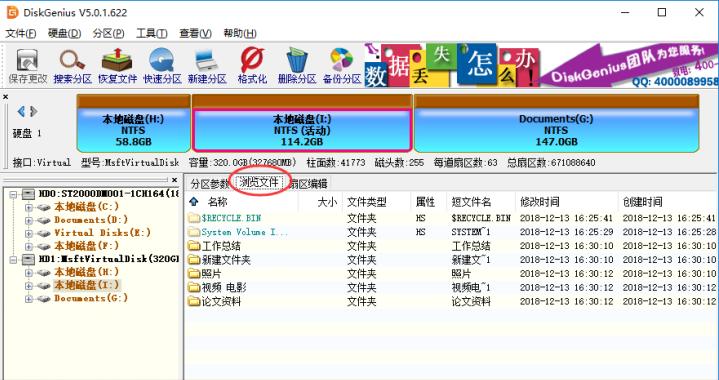
Task: Open the 帮助(H) menu
Action: (240, 33)
